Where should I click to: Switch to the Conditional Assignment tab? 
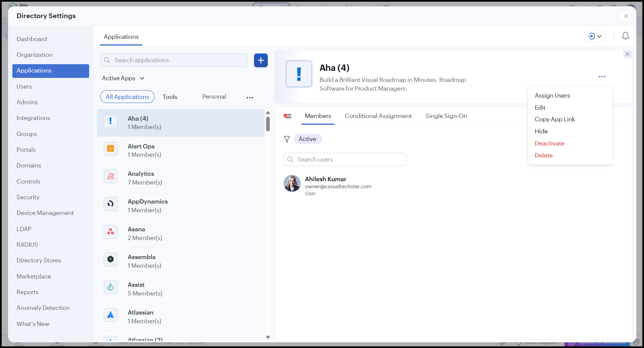point(378,116)
